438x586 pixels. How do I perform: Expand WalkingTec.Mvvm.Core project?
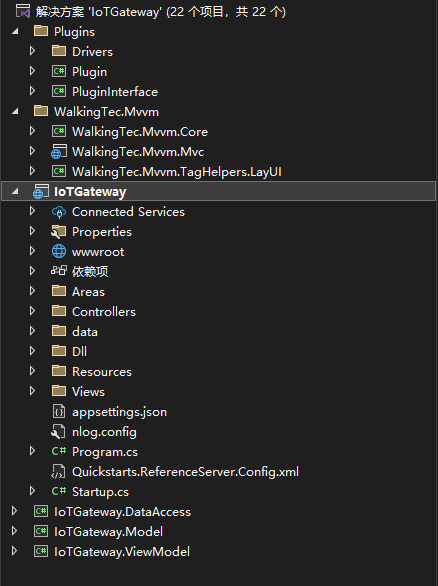(33, 131)
